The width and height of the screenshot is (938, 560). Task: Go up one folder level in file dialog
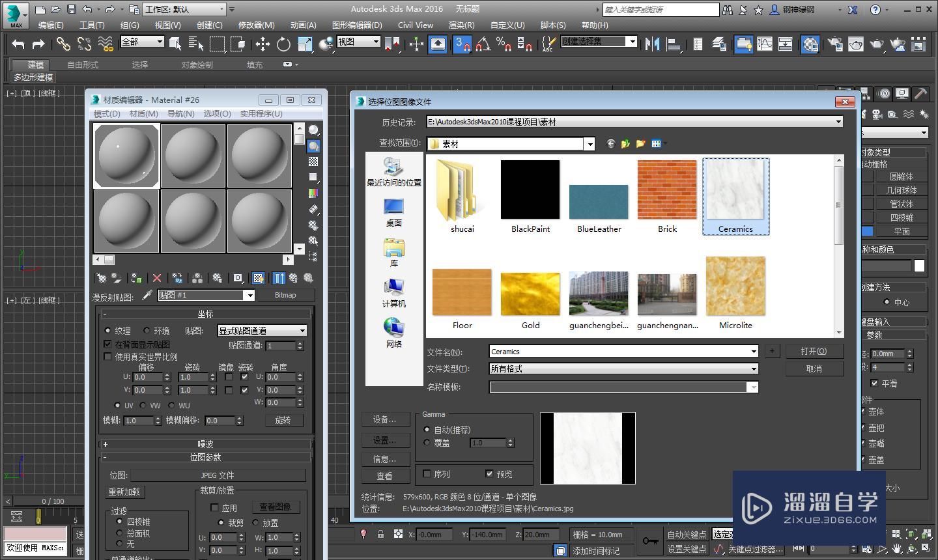click(x=625, y=143)
